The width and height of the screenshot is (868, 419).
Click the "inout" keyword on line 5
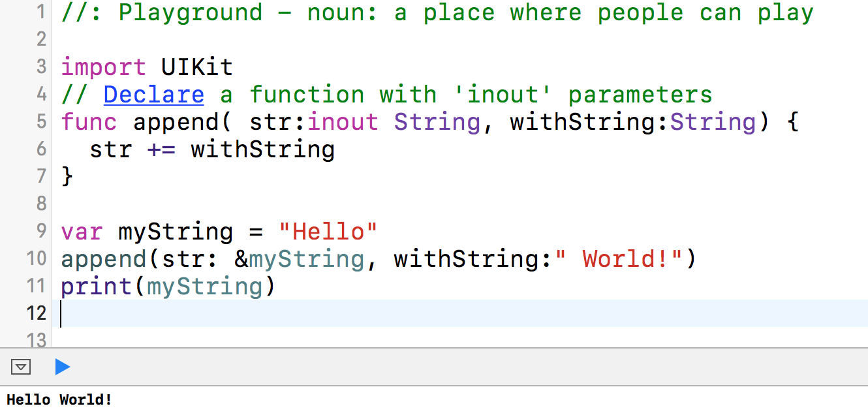(343, 122)
